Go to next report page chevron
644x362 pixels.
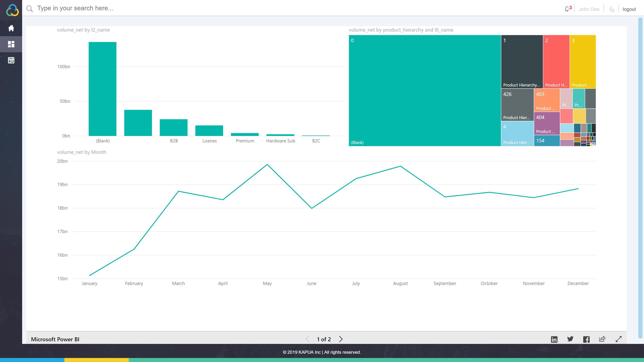coord(341,339)
